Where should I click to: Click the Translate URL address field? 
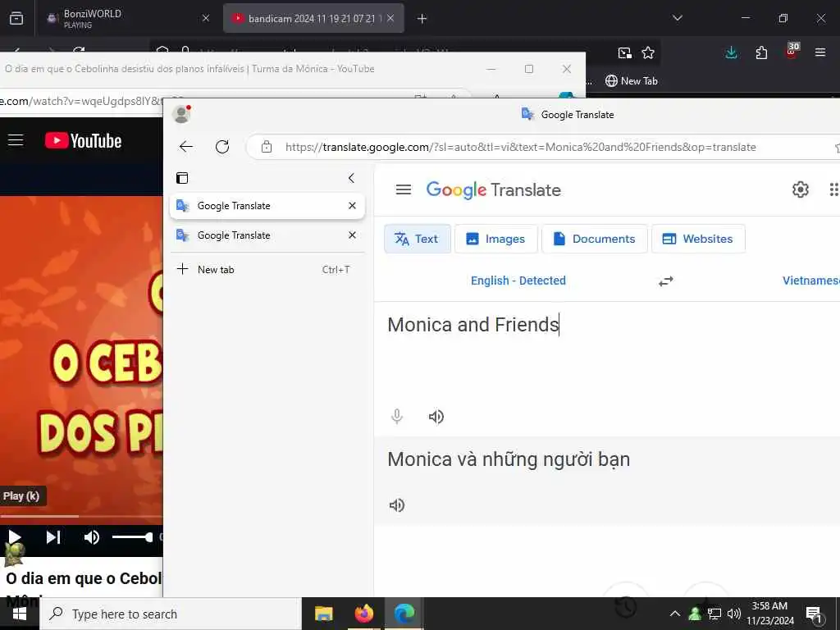(520, 147)
